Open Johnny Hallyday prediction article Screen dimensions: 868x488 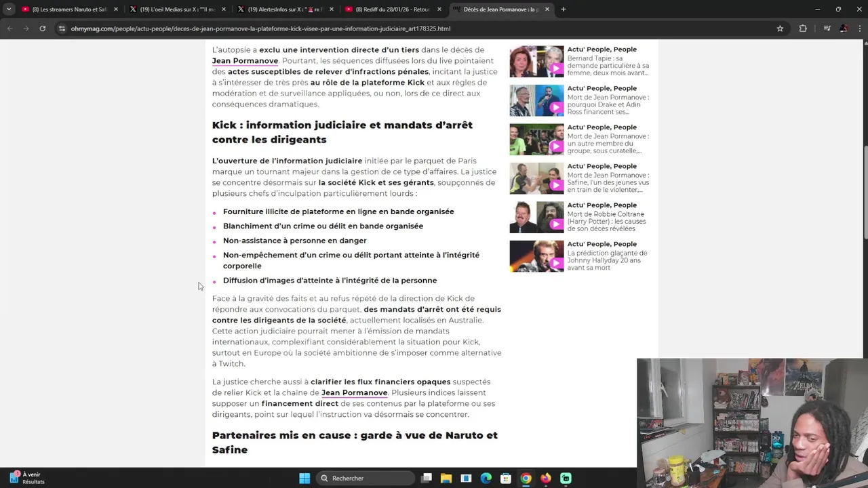click(607, 260)
